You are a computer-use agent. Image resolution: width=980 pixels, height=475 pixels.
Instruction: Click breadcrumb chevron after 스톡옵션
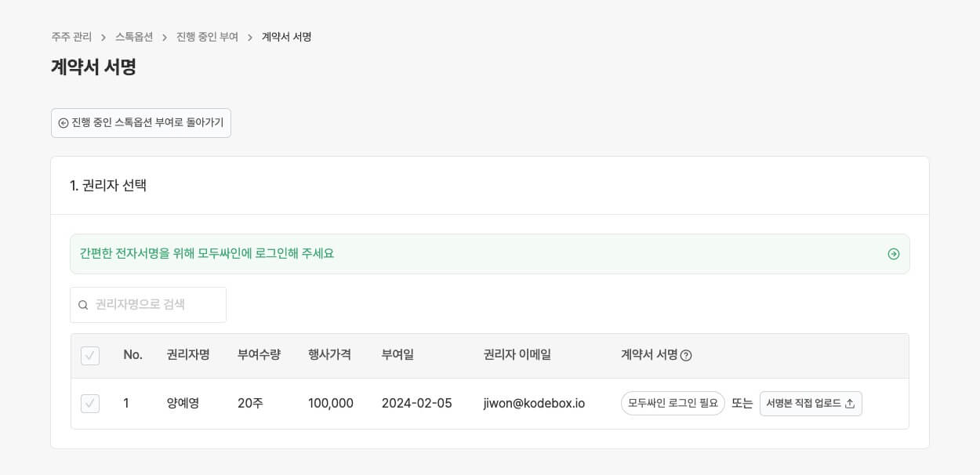click(165, 38)
